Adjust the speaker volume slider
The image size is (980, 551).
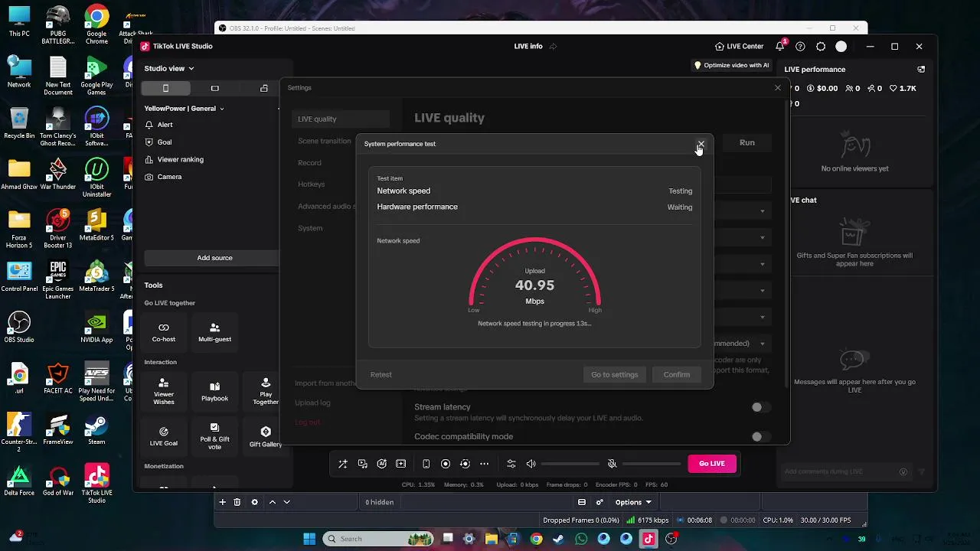tap(570, 464)
